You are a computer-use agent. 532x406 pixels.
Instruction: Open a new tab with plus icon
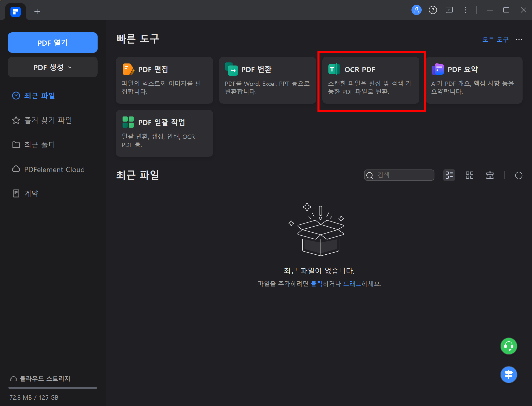coord(37,11)
